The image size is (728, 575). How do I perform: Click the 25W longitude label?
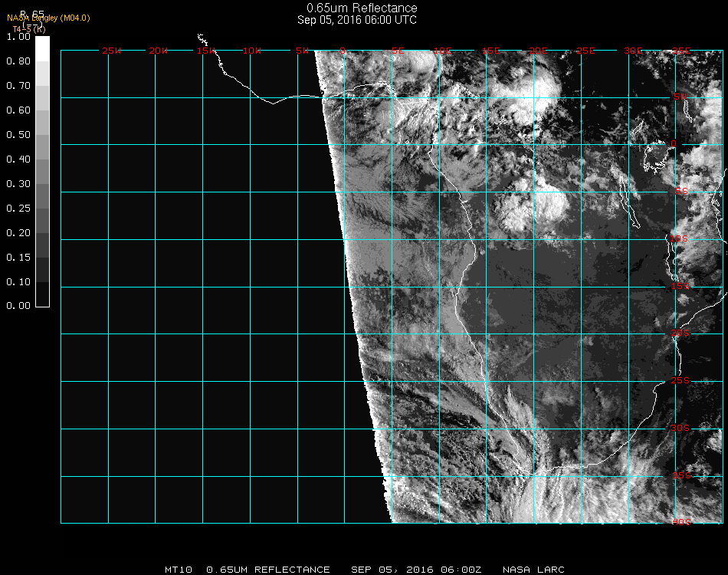pyautogui.click(x=112, y=51)
